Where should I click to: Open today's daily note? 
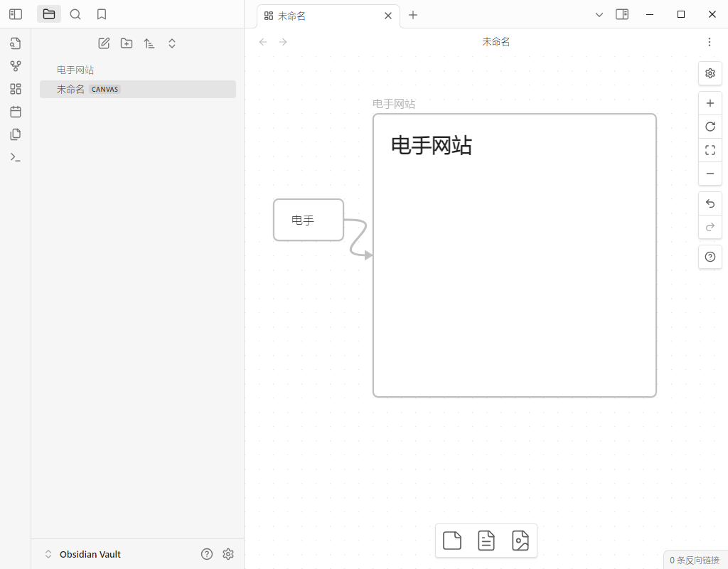pyautogui.click(x=15, y=111)
